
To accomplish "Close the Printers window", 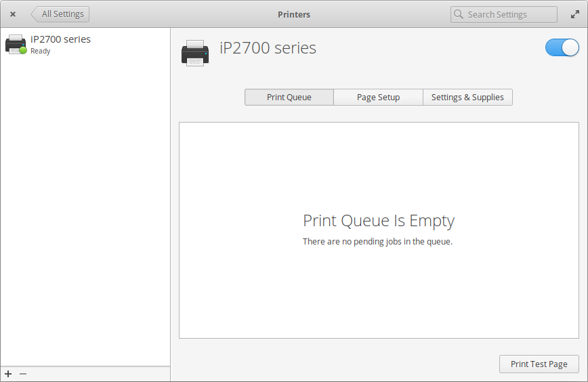I will pyautogui.click(x=13, y=14).
